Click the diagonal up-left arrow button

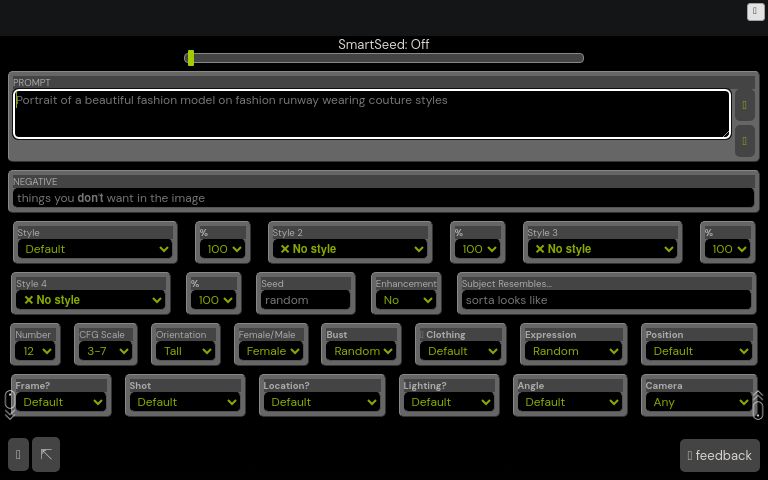pyautogui.click(x=46, y=454)
